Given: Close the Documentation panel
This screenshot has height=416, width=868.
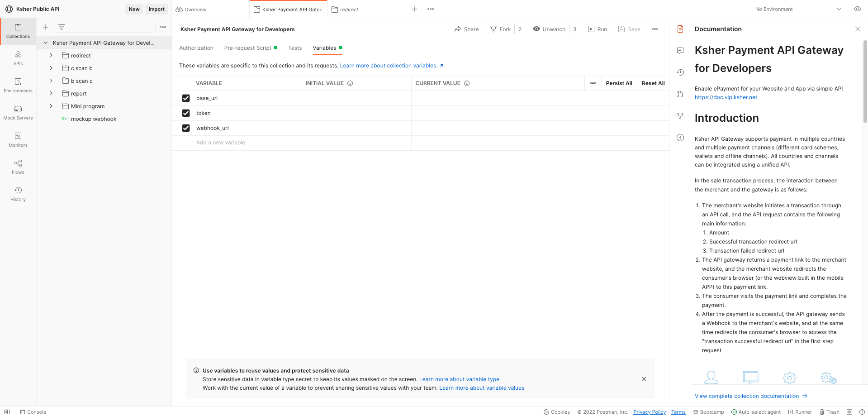Looking at the screenshot, I should 857,29.
